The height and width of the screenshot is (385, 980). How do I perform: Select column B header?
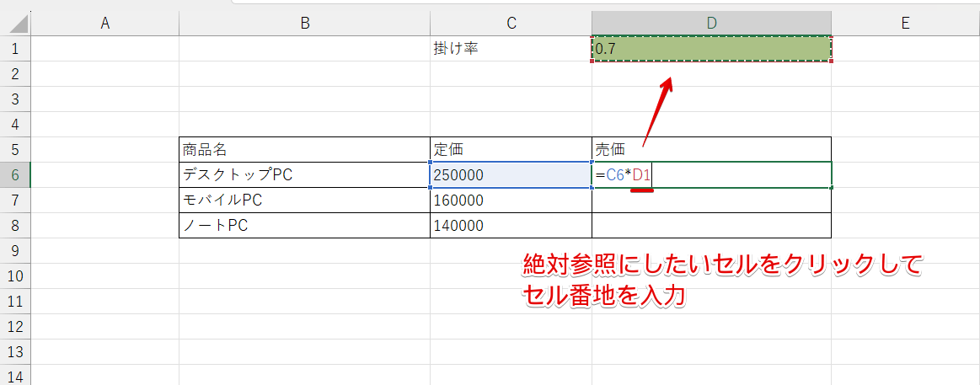(x=304, y=24)
